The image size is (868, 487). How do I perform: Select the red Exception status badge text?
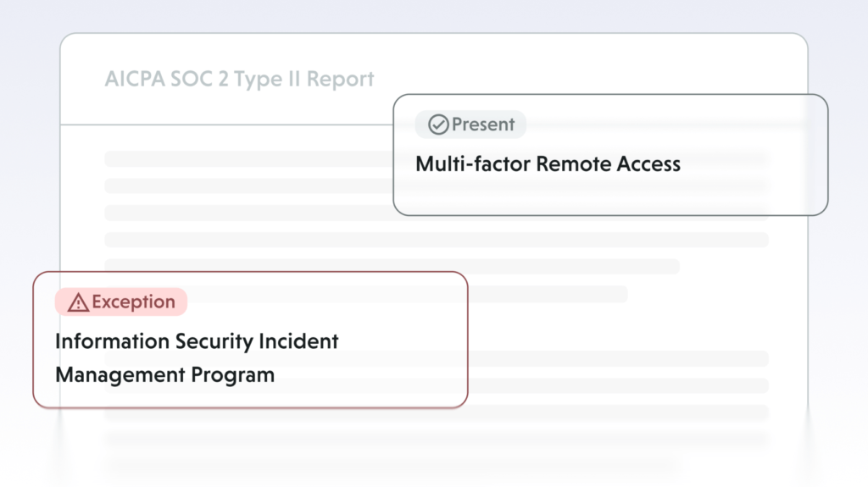click(x=133, y=302)
